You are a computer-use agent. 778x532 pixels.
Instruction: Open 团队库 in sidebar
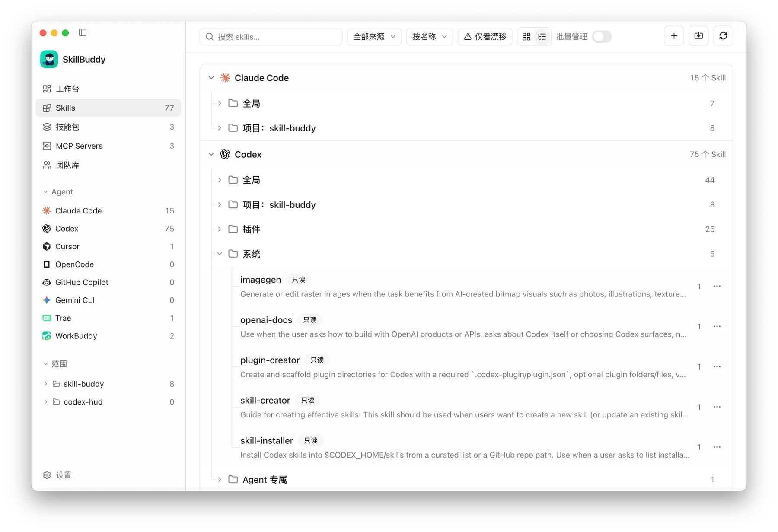[x=108, y=165]
